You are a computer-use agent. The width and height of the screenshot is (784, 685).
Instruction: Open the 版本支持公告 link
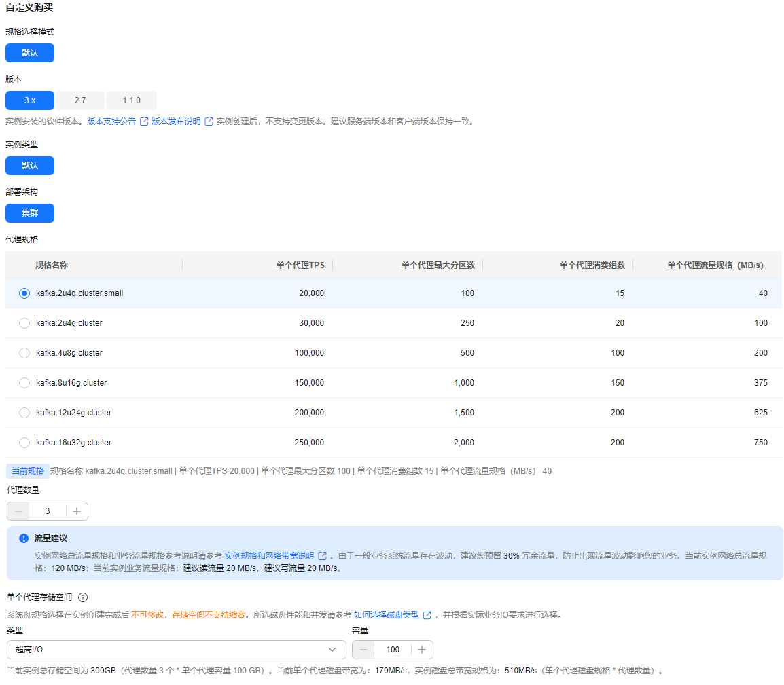[111, 122]
